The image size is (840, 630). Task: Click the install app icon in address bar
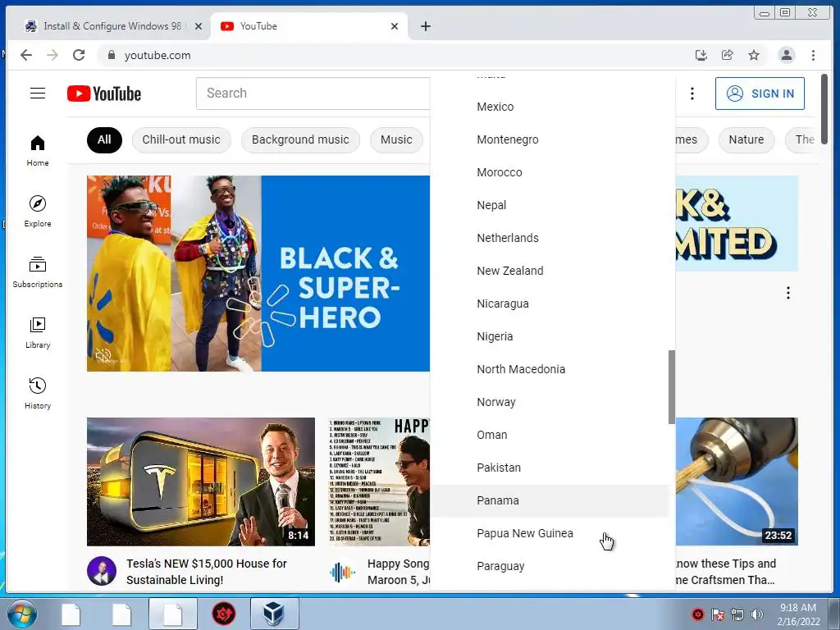point(701,55)
